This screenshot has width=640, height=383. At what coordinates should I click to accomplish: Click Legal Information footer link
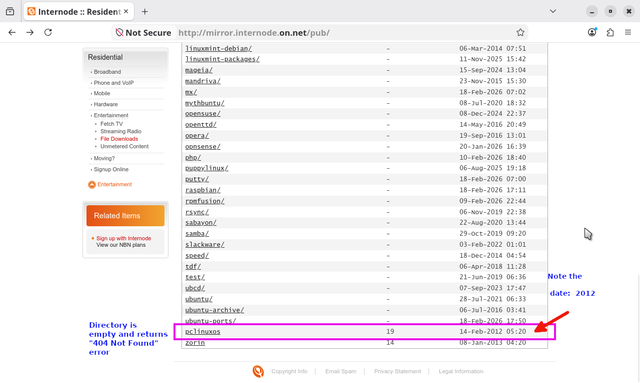coord(461,372)
